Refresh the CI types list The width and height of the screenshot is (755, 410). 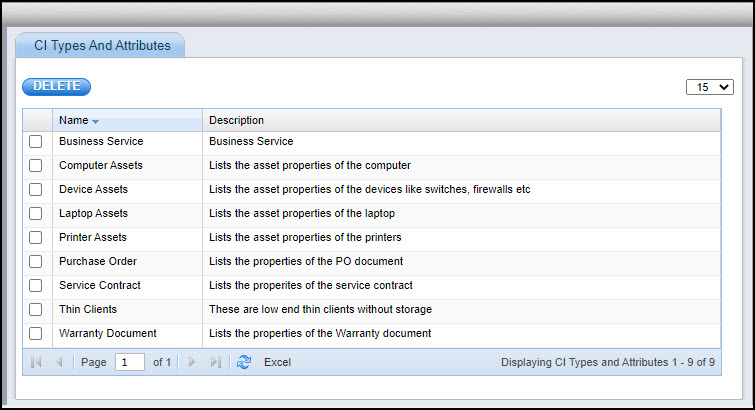244,362
